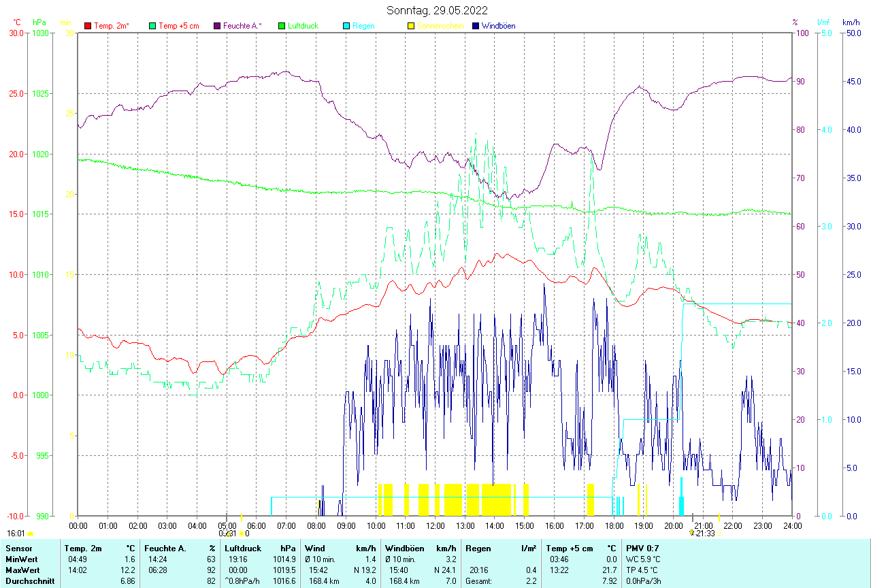This screenshot has width=871, height=588.
Task: Click the max wind value 'N 19.2'
Action: point(365,570)
